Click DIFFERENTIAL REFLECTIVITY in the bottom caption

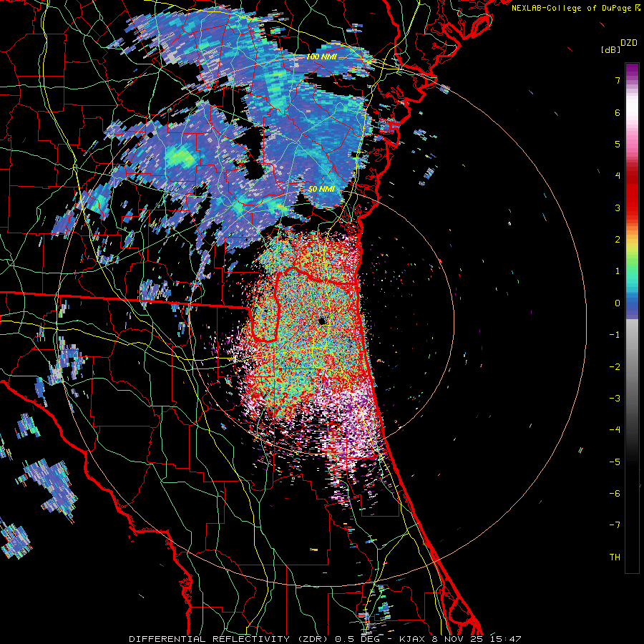209,639
